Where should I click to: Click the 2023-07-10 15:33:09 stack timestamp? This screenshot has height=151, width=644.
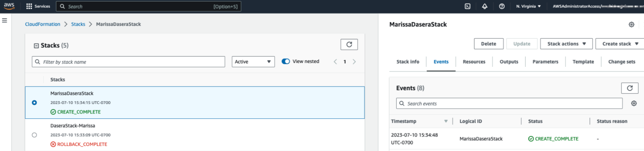pyautogui.click(x=80, y=135)
